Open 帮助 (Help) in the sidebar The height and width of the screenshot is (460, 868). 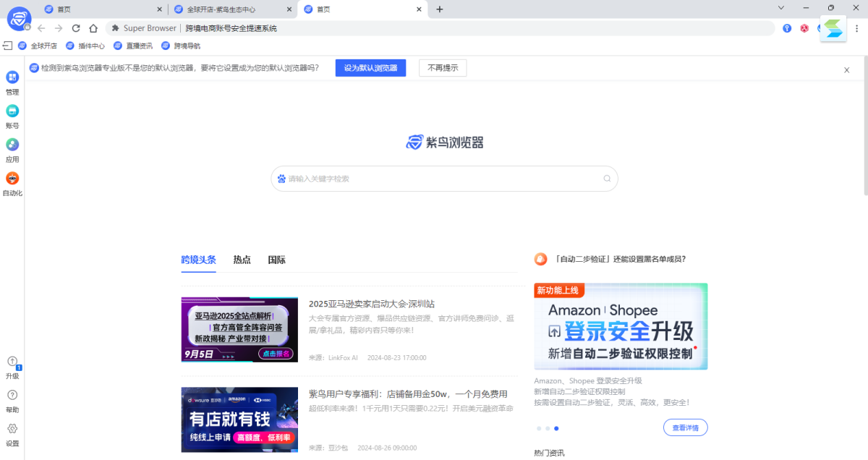[12, 396]
